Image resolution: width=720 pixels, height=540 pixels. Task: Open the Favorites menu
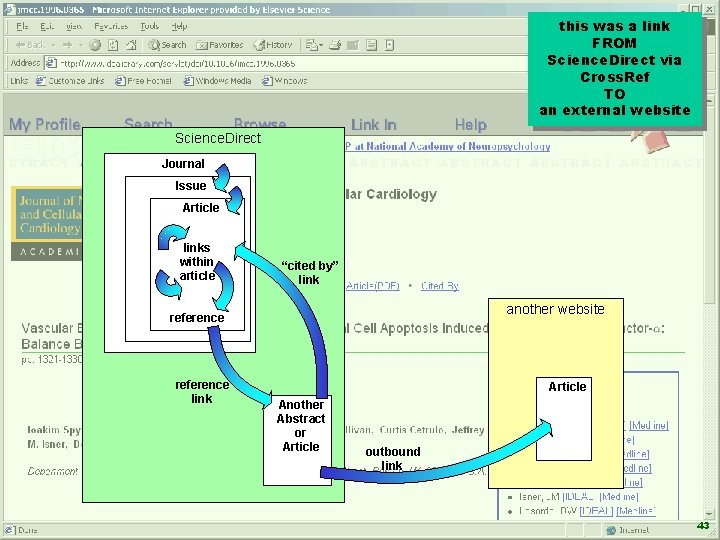tap(111, 26)
